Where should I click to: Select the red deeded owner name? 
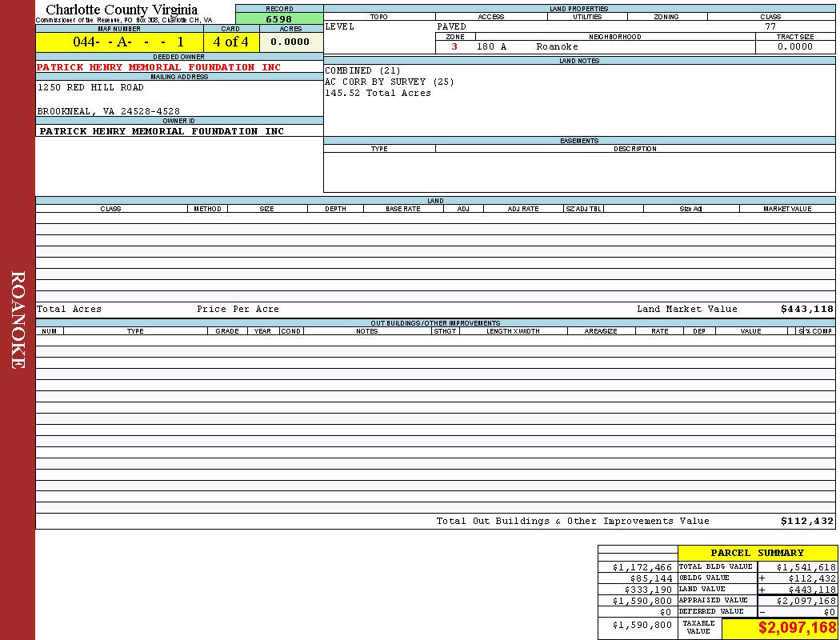click(159, 67)
